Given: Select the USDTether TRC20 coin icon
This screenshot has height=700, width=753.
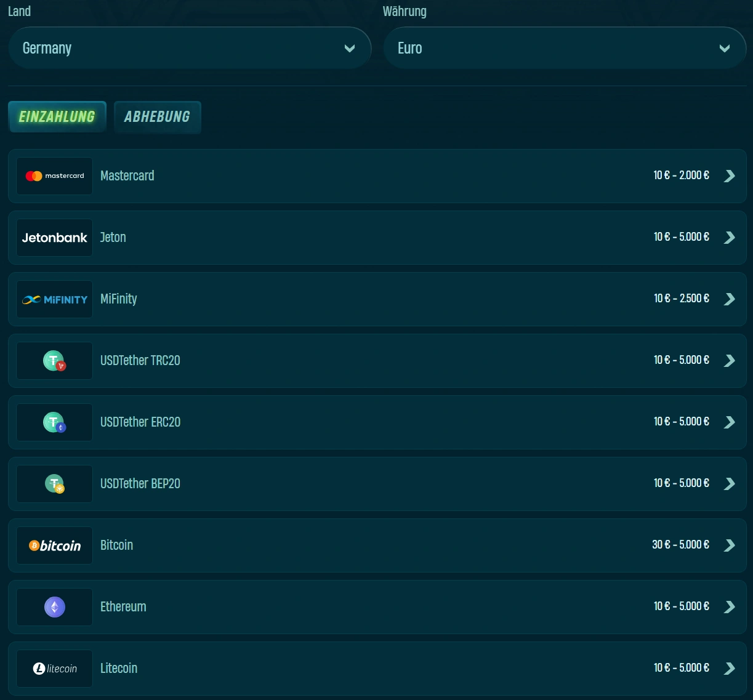Looking at the screenshot, I should click(x=54, y=361).
